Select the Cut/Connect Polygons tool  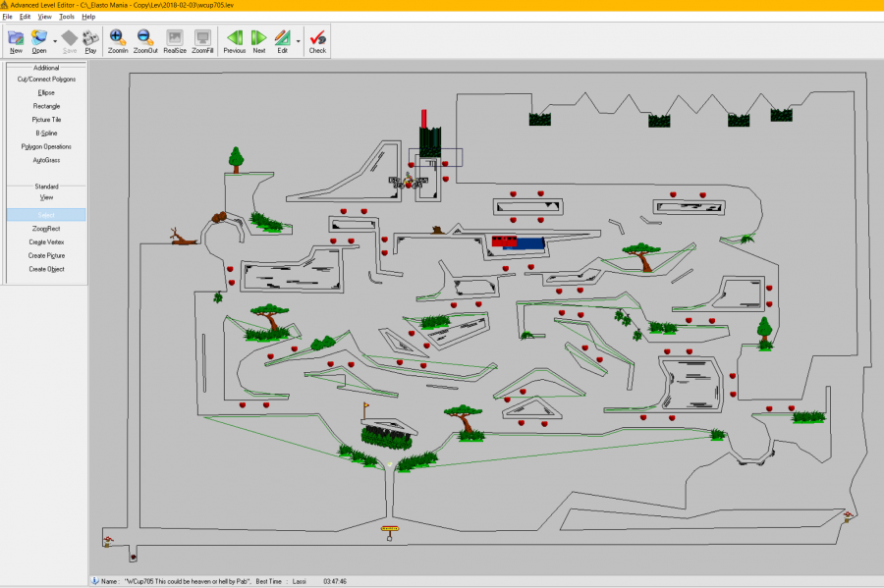(46, 79)
